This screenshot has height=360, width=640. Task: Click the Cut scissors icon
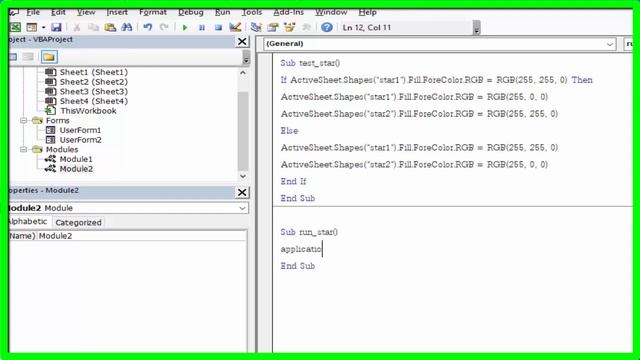point(77,27)
